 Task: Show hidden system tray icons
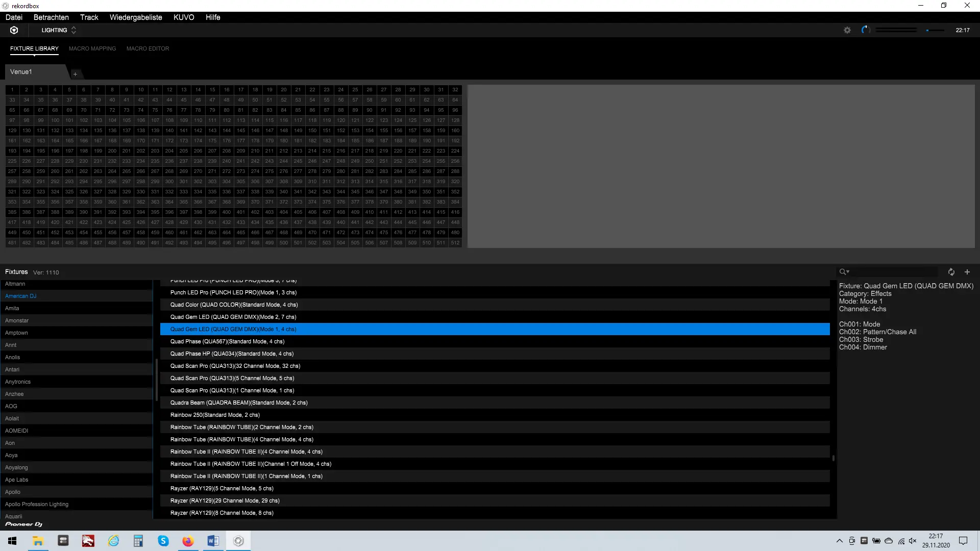(839, 541)
